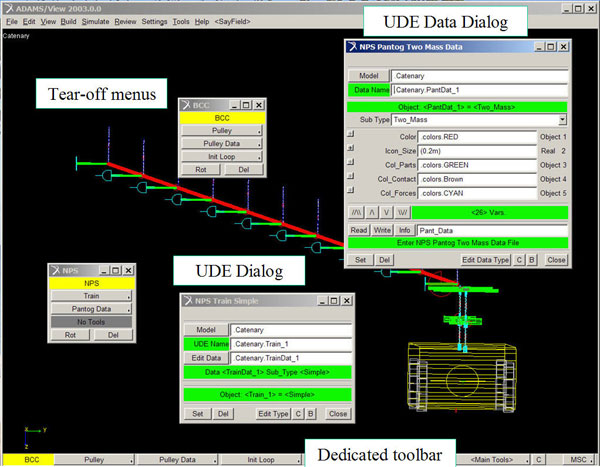This screenshot has height=467, width=600.
Task: Jump to first variables page (double up arrow)
Action: click(x=357, y=212)
